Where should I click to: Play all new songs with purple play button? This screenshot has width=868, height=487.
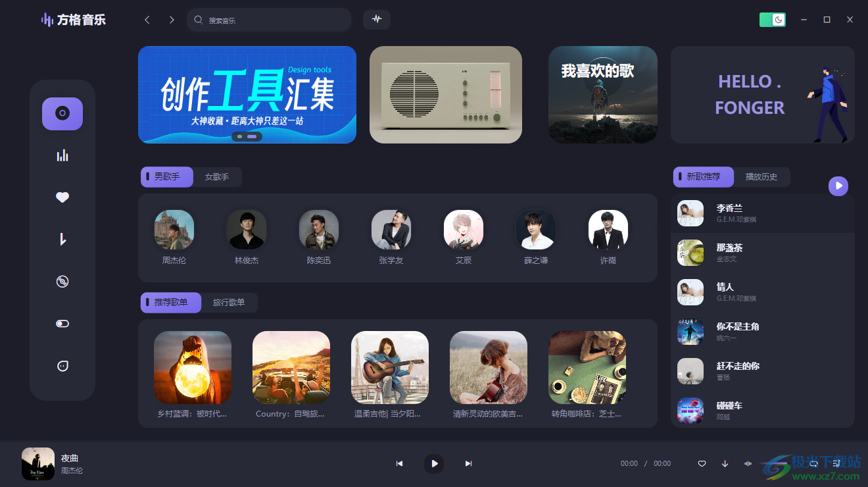(x=838, y=186)
